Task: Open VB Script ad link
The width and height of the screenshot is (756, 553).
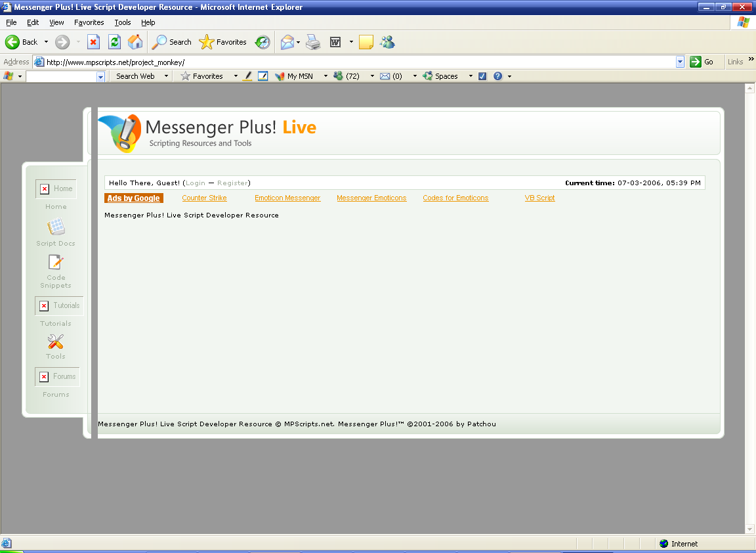Action: (x=539, y=198)
